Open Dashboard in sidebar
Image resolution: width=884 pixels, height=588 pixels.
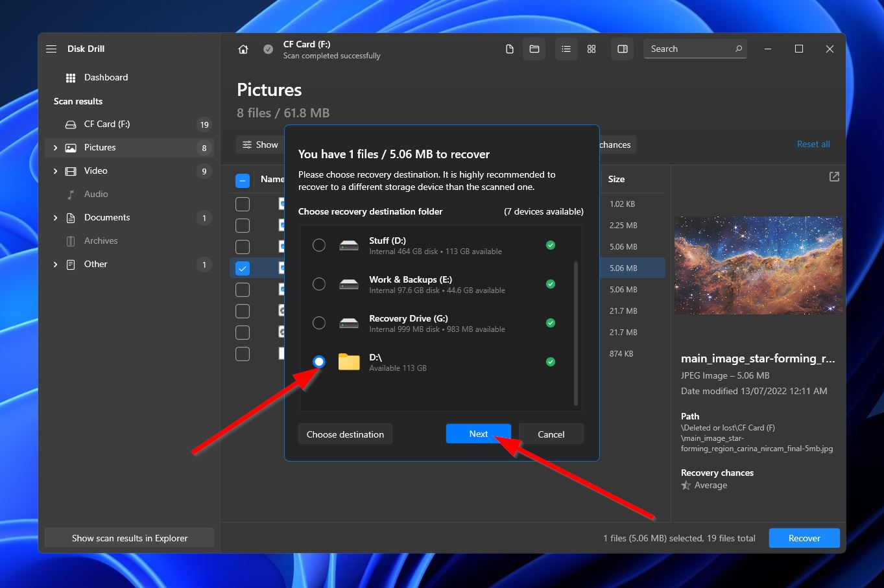129,78
